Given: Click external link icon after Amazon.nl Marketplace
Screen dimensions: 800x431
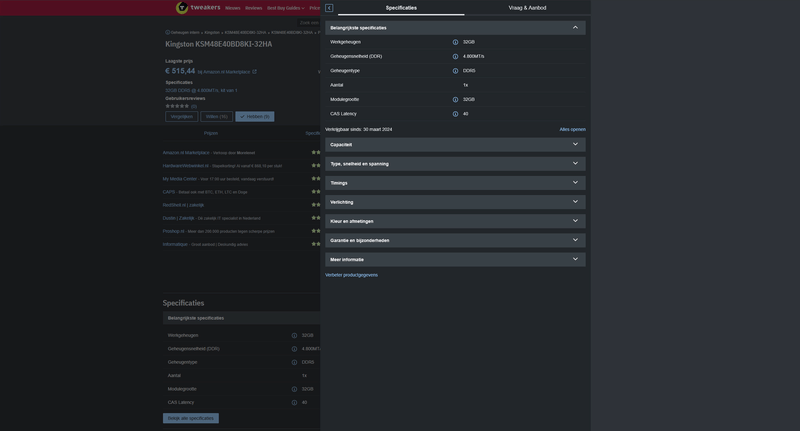Looking at the screenshot, I should (x=254, y=72).
